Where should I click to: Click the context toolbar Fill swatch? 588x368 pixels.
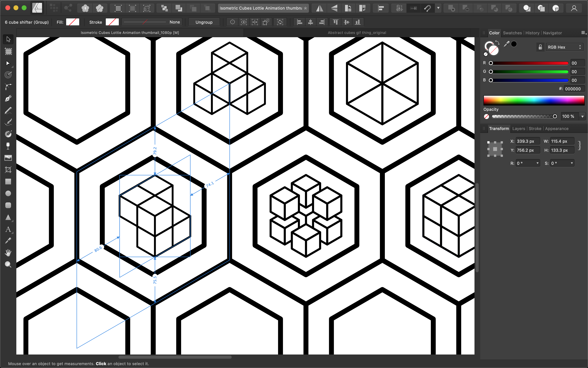[x=73, y=22]
